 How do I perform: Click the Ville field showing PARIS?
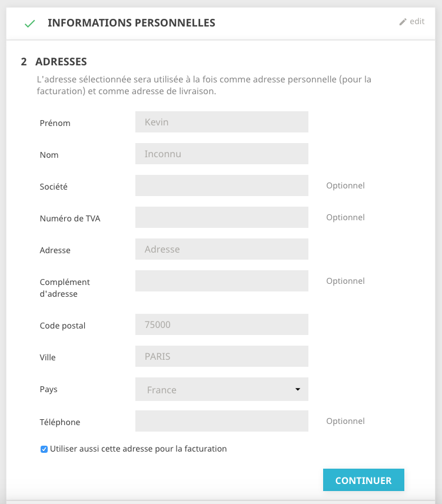click(222, 356)
